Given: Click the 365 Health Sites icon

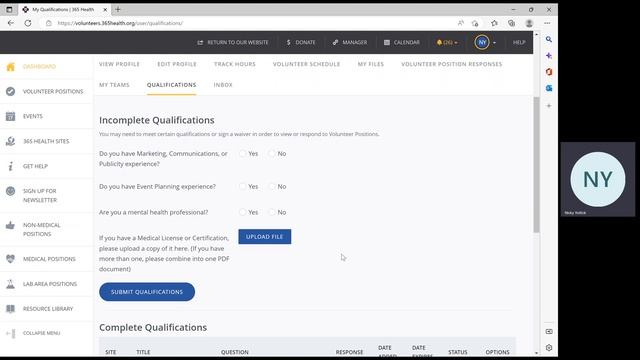Looking at the screenshot, I should tap(11, 141).
